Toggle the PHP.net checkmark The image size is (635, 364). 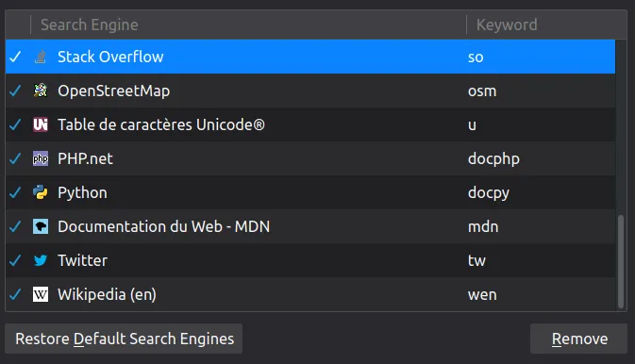click(x=15, y=158)
